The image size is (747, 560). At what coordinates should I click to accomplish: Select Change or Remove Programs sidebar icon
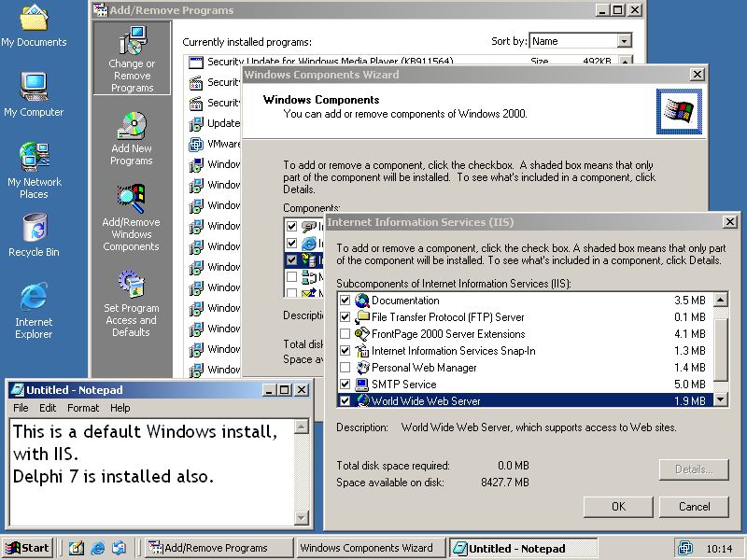[x=132, y=58]
